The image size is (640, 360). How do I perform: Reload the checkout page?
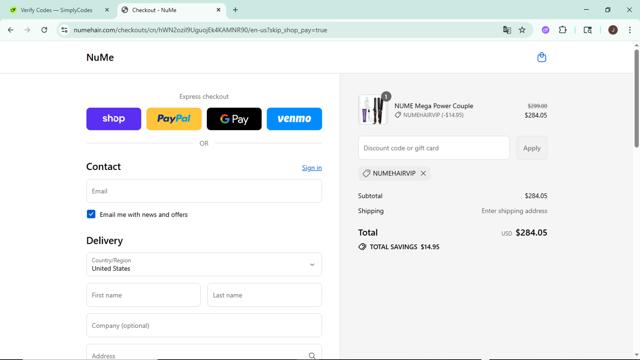point(44,30)
